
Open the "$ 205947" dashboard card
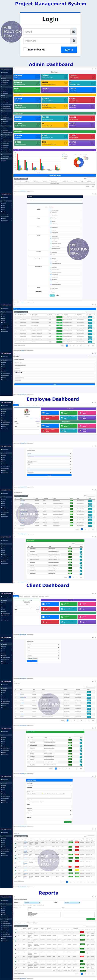82,100
